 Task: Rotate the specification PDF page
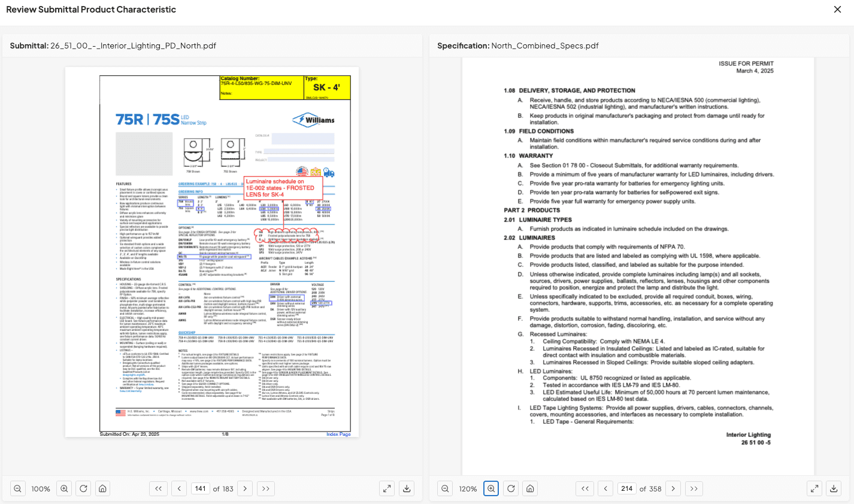pyautogui.click(x=511, y=488)
